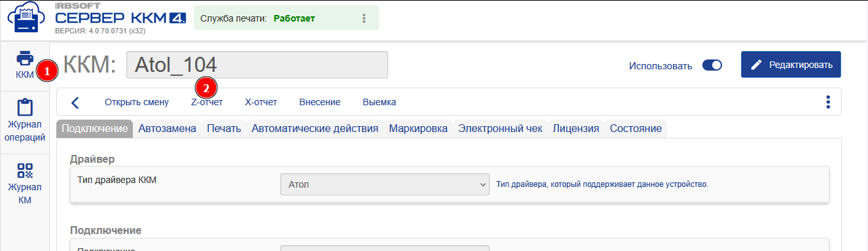The image size is (868, 251).
Task: Click the СЕРВЕР ККМ 4 title
Action: point(121,18)
